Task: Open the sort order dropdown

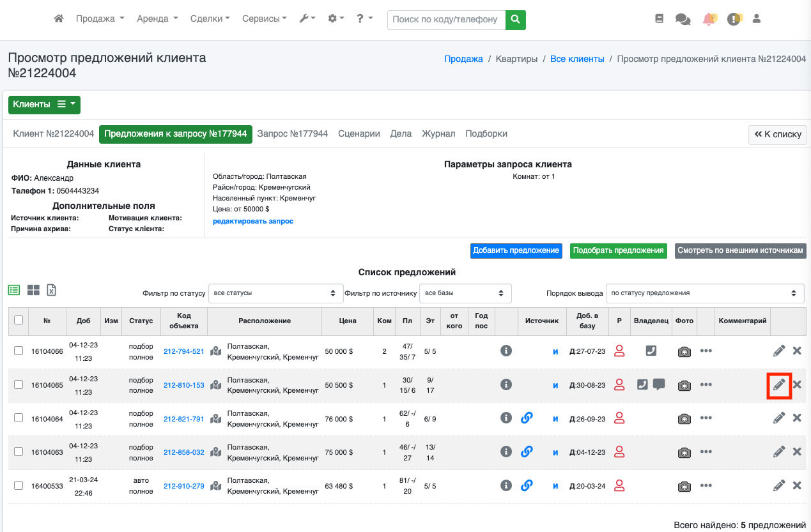Action: pyautogui.click(x=704, y=293)
